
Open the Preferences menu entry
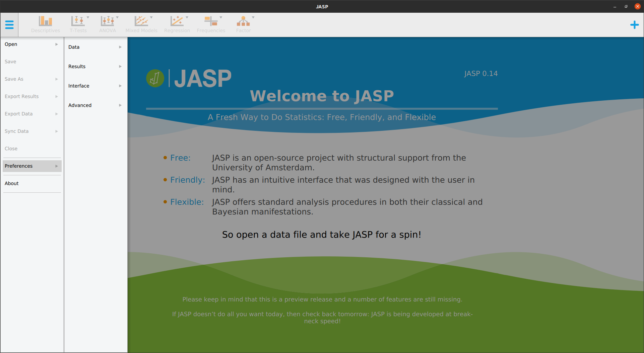[31, 166]
